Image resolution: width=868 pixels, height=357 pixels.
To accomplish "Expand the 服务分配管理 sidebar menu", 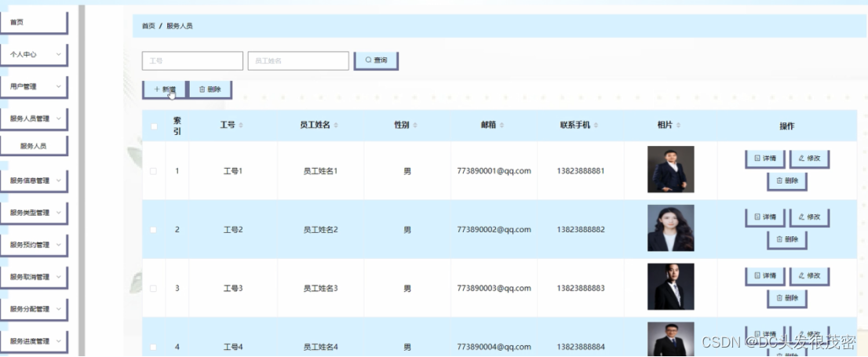I will [x=33, y=309].
